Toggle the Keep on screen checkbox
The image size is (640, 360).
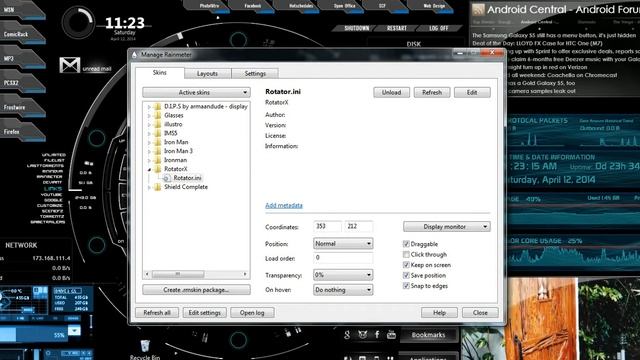tap(406, 265)
